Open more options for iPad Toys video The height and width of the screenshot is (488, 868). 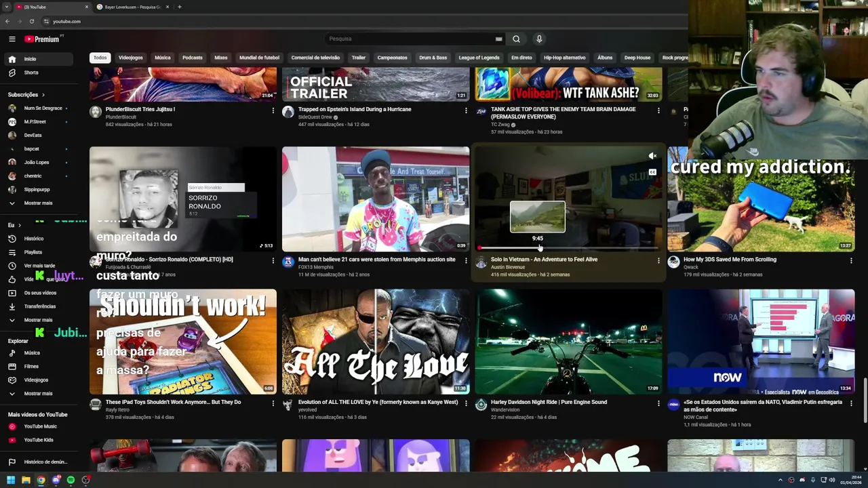(273, 403)
